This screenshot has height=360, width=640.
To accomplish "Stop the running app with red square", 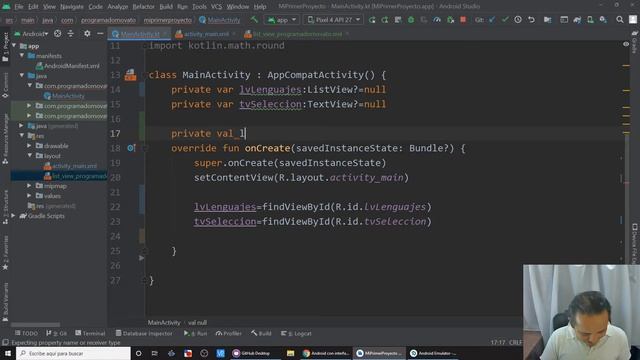I will (x=463, y=20).
